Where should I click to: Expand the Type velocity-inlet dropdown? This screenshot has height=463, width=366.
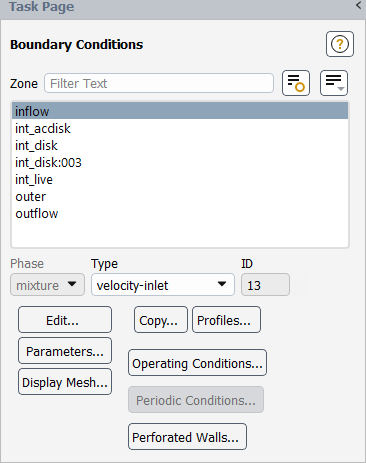coord(163,285)
